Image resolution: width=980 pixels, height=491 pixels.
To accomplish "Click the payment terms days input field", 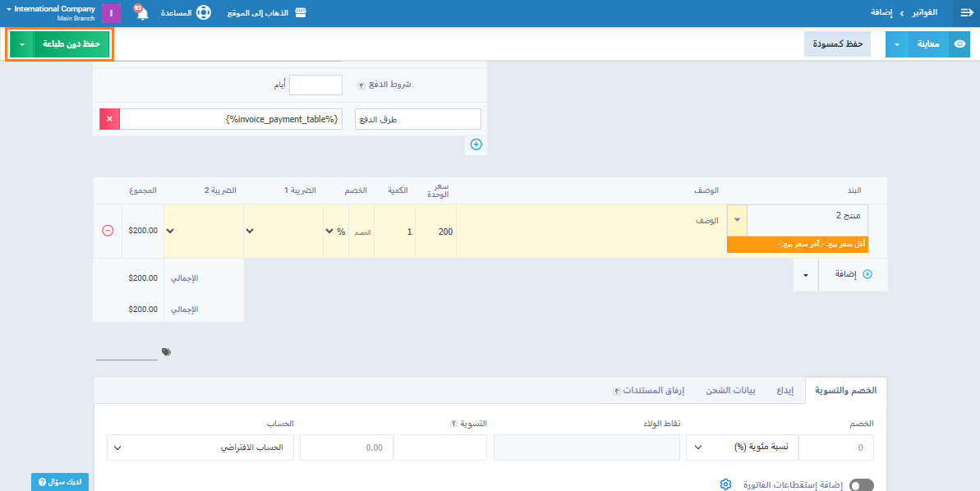I will point(315,85).
